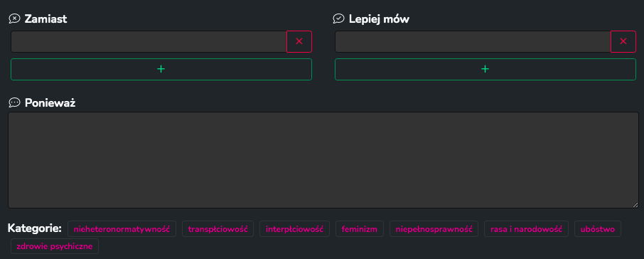Focus the Lepiej mów text input
Image resolution: width=644 pixels, height=259 pixels.
coord(473,41)
